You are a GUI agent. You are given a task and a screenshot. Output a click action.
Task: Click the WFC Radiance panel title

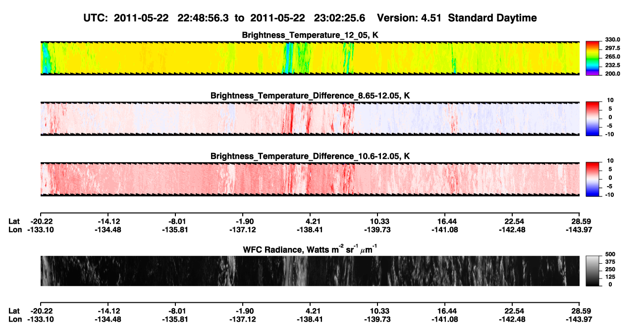pos(310,250)
